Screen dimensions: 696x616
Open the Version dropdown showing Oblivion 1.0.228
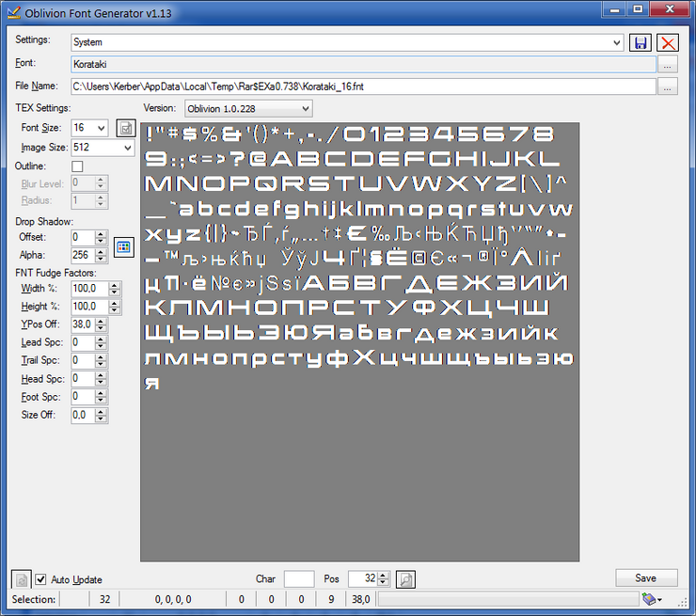click(304, 108)
